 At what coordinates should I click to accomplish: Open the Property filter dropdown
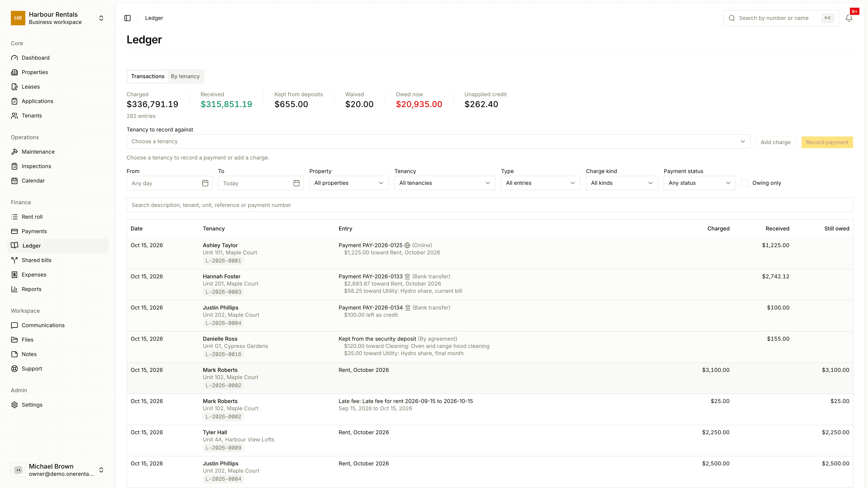pos(349,183)
